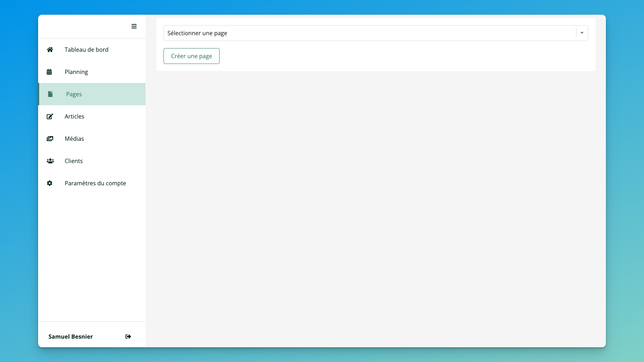Log out using the sign-out arrow icon
Viewport: 644px width, 362px height.
pyautogui.click(x=128, y=337)
